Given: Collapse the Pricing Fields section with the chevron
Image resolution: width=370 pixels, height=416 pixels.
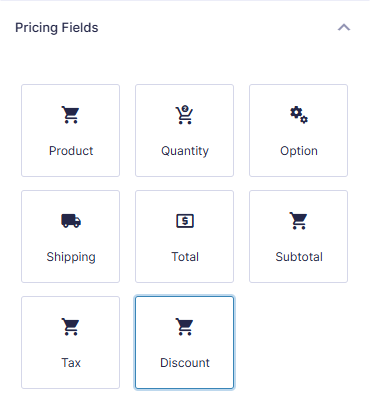Looking at the screenshot, I should [344, 27].
